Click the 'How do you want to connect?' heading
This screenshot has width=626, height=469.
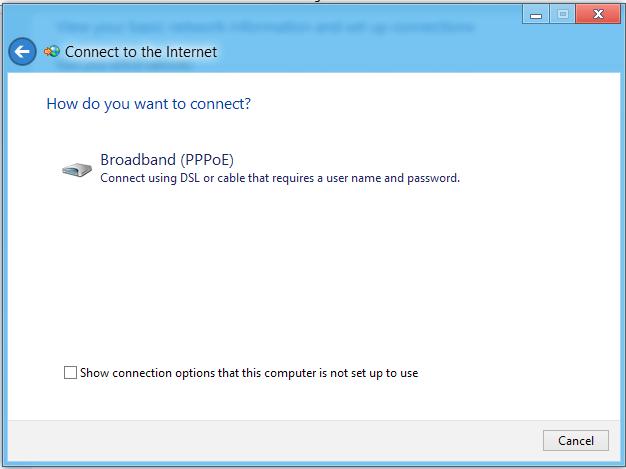click(149, 104)
